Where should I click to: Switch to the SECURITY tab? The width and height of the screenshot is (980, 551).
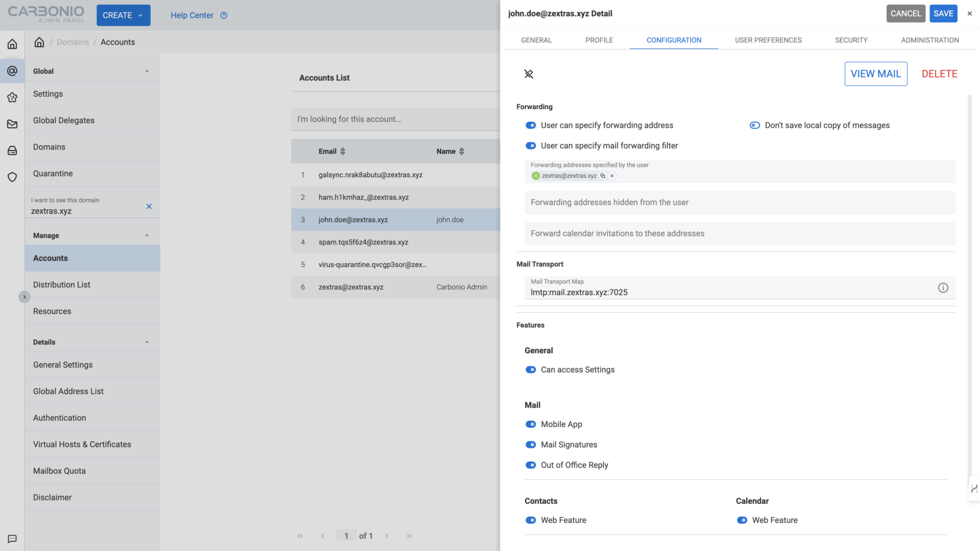click(851, 40)
